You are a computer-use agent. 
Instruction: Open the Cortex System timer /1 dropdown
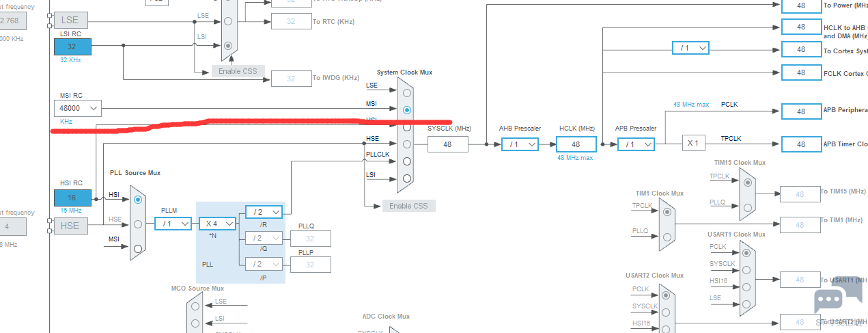690,49
